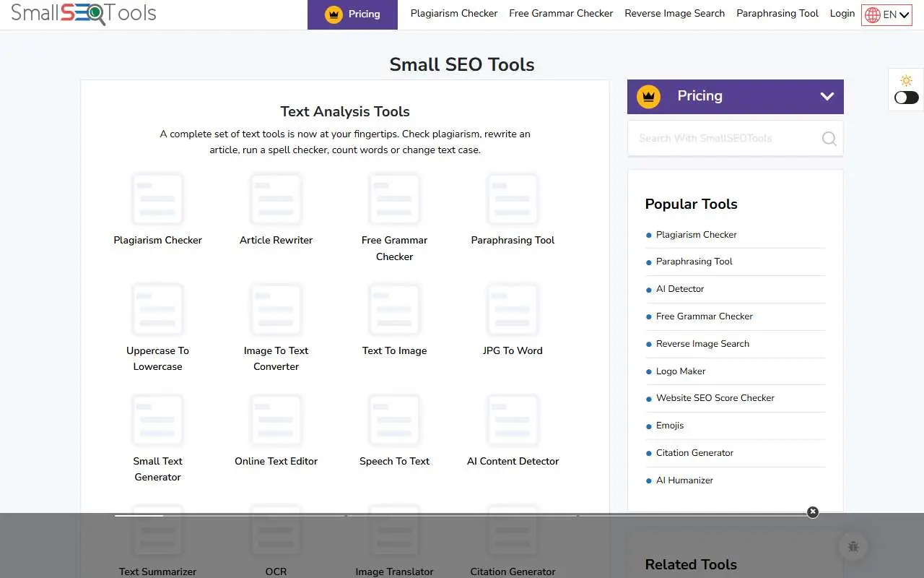The height and width of the screenshot is (578, 924).
Task: Click the Text Analysis Tools heading
Action: point(345,111)
